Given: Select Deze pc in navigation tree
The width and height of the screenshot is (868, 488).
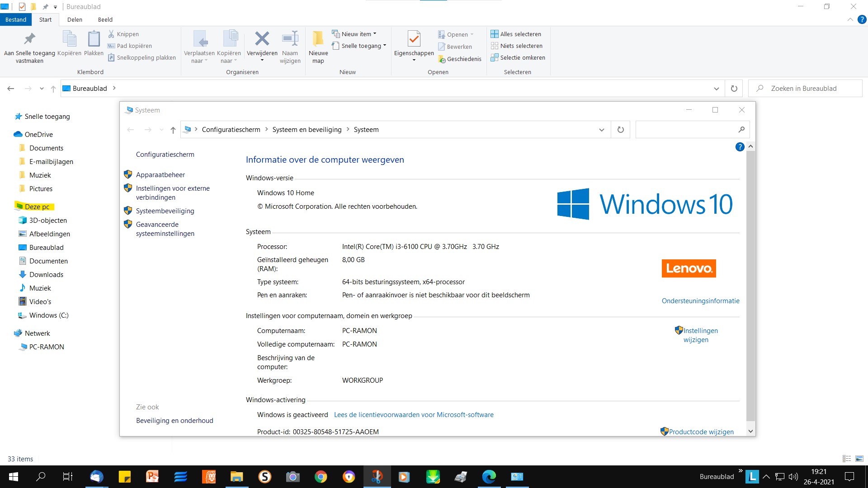Looking at the screenshot, I should [37, 206].
